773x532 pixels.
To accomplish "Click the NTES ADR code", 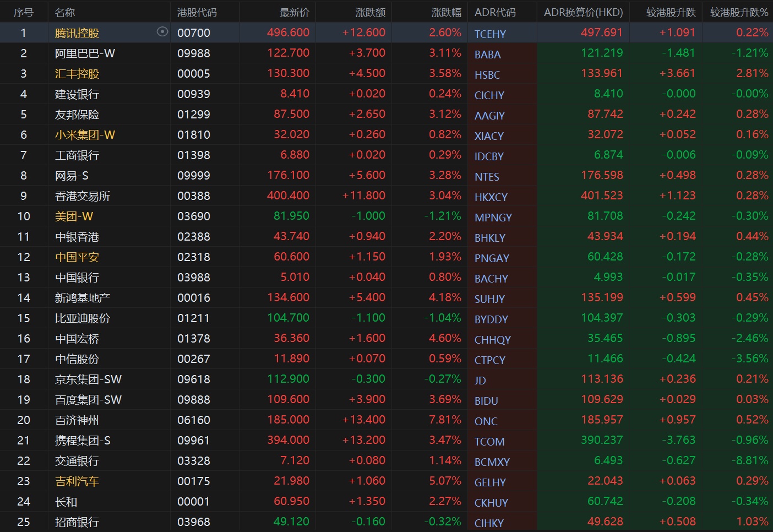I will pyautogui.click(x=487, y=177).
